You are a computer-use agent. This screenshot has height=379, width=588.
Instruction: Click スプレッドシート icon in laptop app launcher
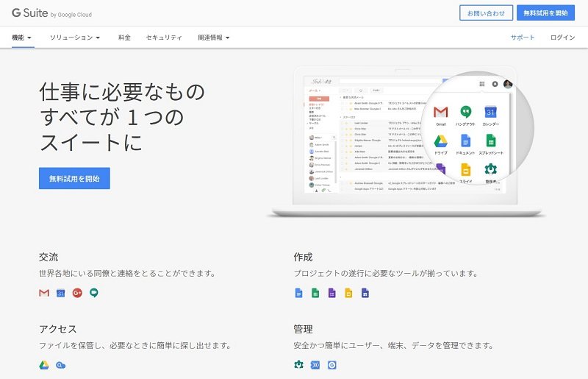pos(491,141)
